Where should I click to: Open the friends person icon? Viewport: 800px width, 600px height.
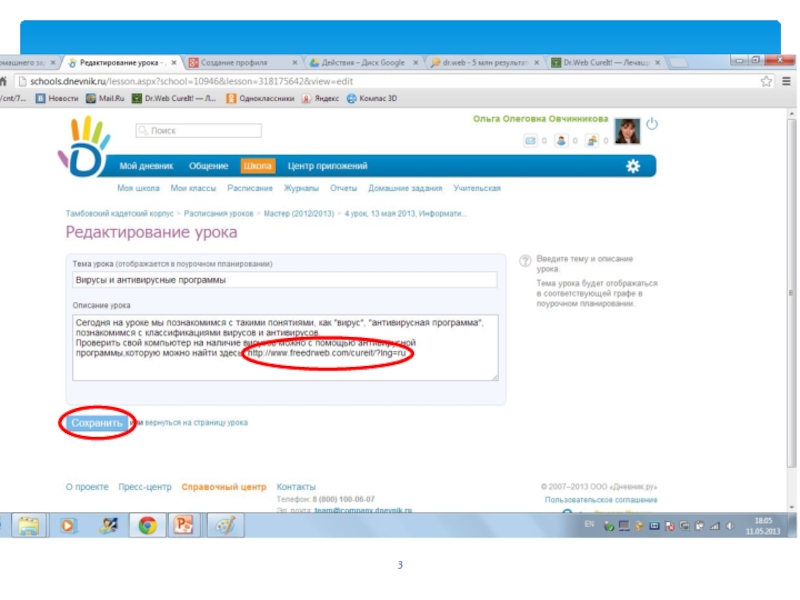coord(561,141)
